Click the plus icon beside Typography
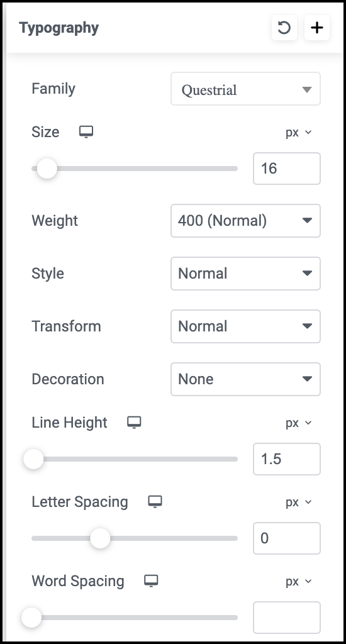The width and height of the screenshot is (346, 644). (x=317, y=28)
